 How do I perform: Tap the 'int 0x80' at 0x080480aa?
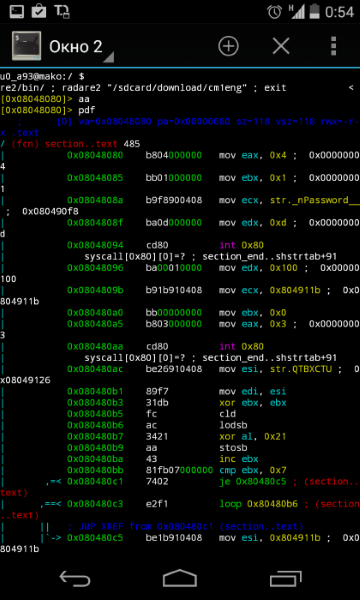[x=241, y=347]
